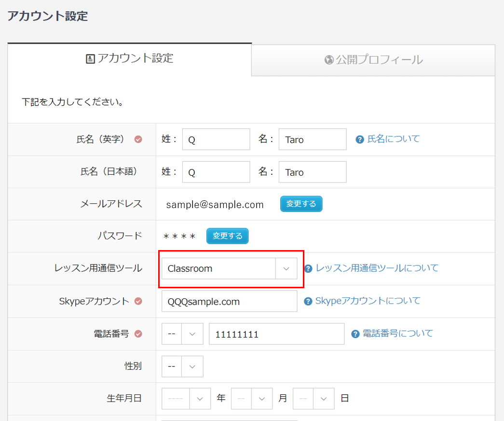Click the Skypeアカウント input field
The width and height of the screenshot is (504, 421).
click(x=229, y=301)
